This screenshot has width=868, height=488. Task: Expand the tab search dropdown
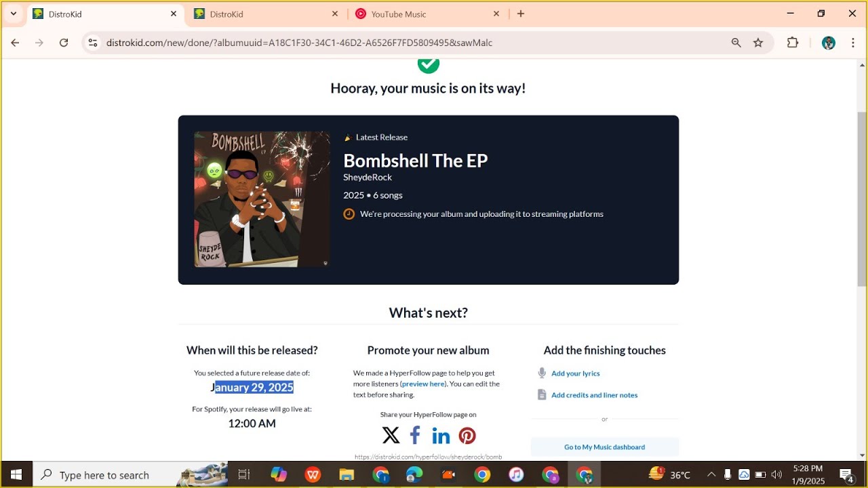(x=13, y=14)
